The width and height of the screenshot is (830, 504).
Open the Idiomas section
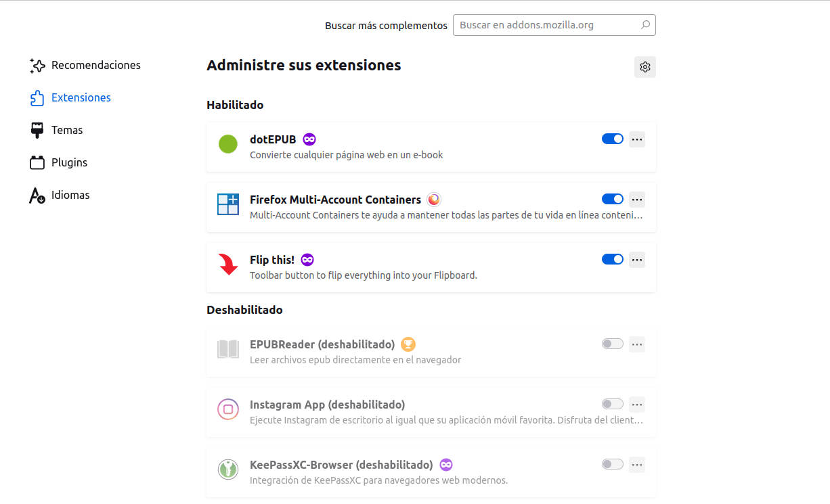tap(71, 195)
